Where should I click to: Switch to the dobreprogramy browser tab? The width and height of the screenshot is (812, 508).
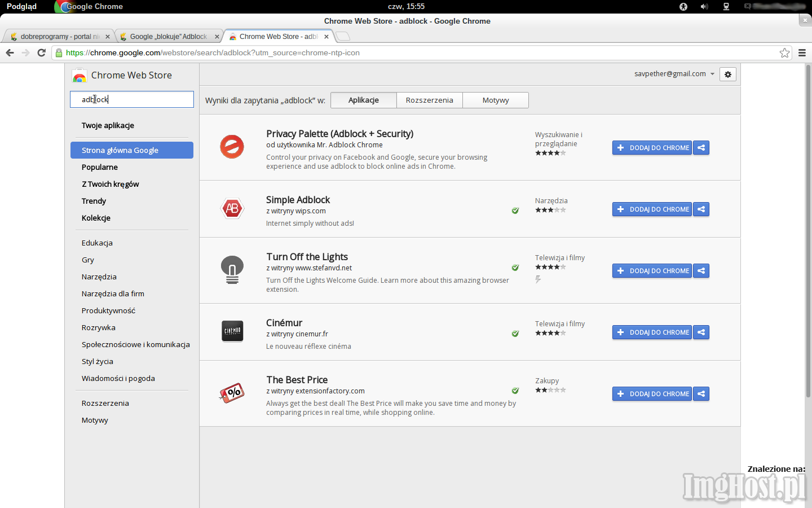(58, 36)
